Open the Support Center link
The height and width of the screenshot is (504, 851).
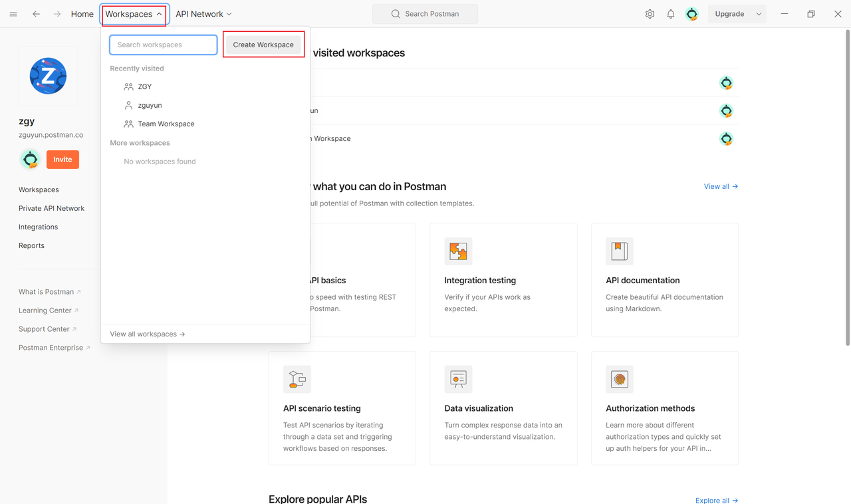(x=47, y=329)
